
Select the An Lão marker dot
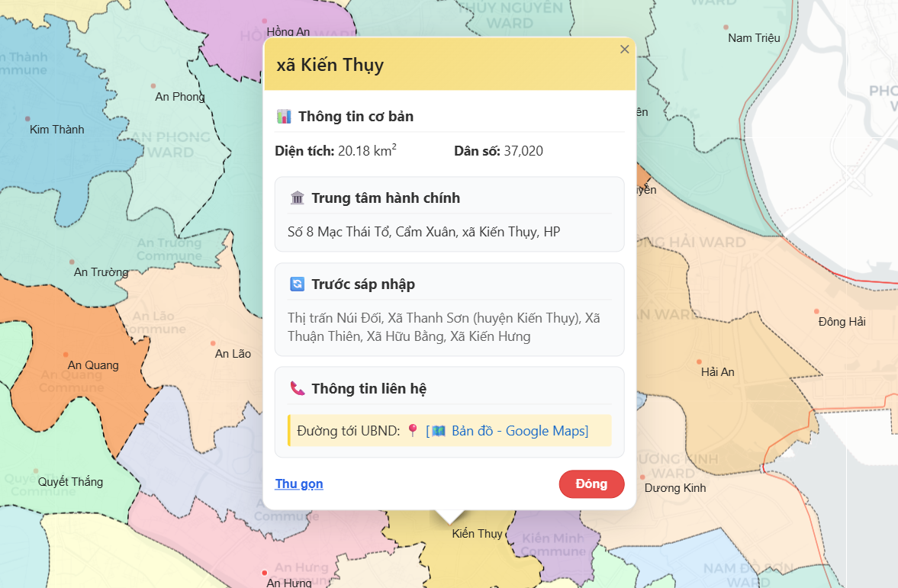[213, 343]
